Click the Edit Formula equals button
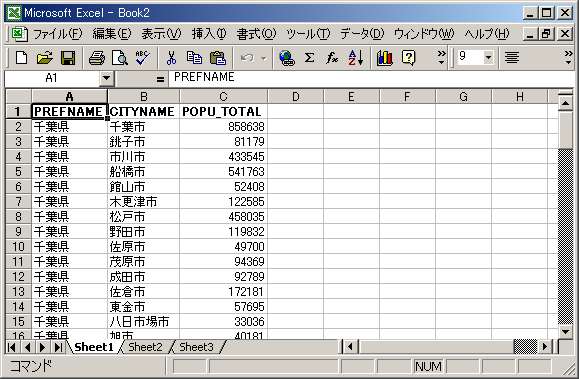 point(160,79)
